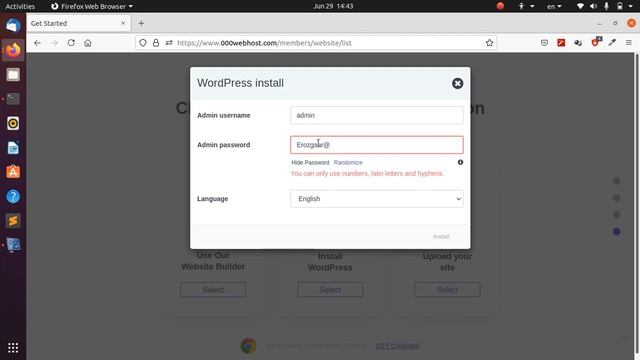Open LibreOffice Writer from the dock
Viewport: 640px width, 360px height.
(x=13, y=148)
